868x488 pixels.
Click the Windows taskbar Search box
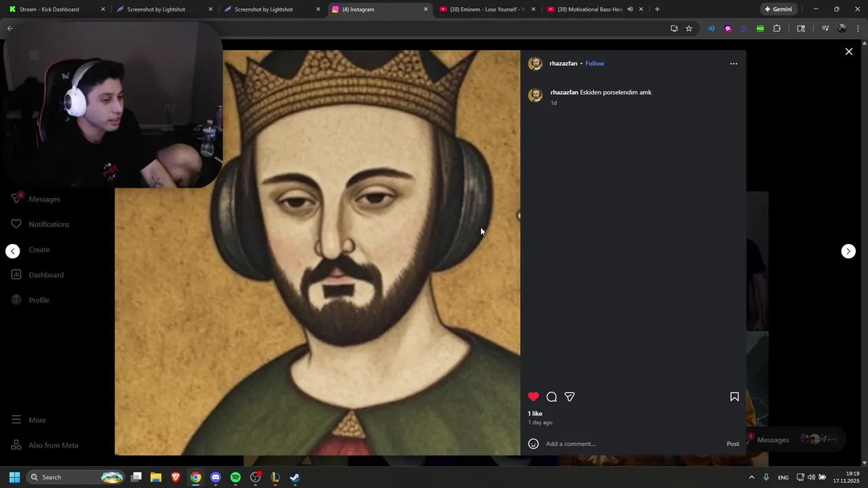click(77, 477)
